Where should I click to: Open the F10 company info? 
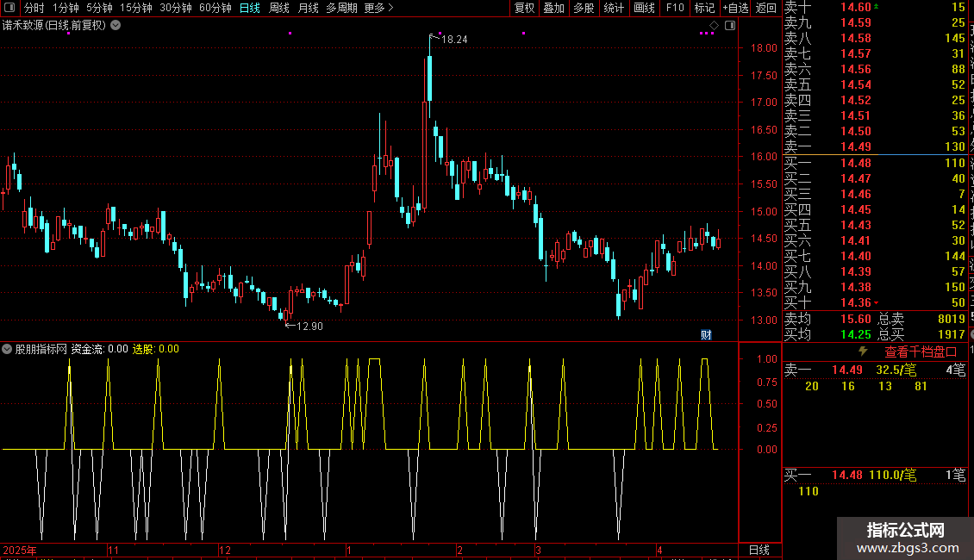(675, 8)
